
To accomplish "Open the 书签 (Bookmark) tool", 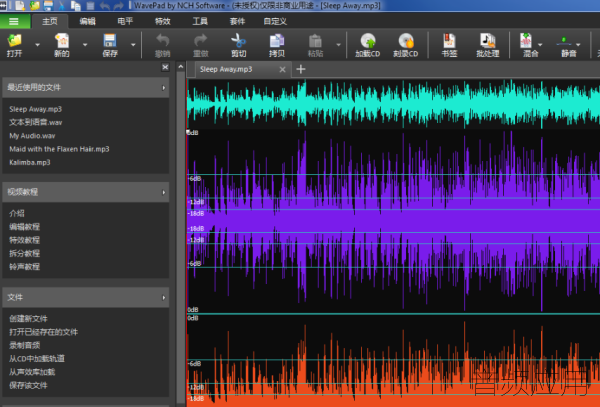I will point(449,41).
